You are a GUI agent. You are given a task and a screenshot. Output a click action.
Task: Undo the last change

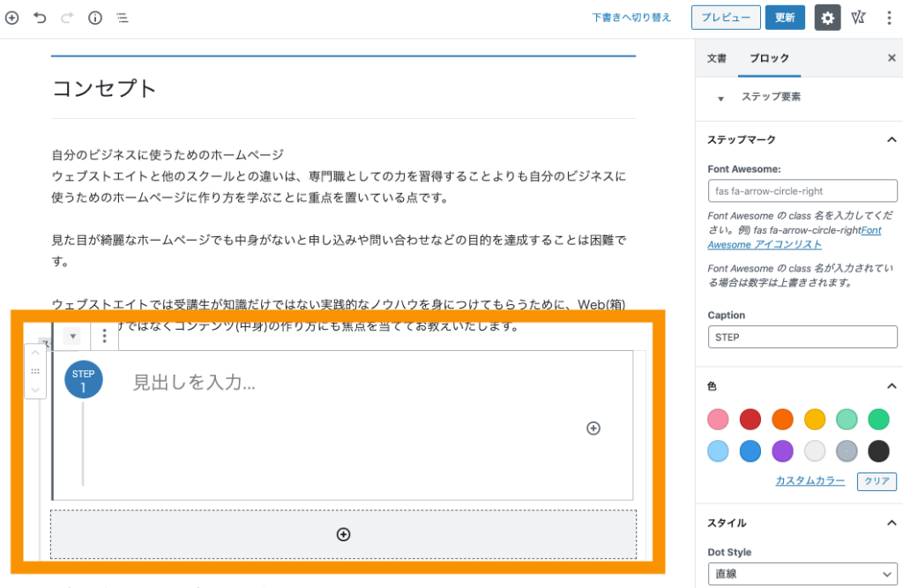(40, 17)
